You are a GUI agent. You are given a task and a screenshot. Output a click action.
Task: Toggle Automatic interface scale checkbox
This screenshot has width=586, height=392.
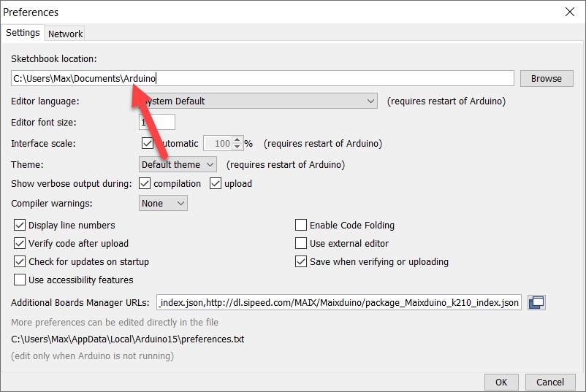click(x=147, y=144)
